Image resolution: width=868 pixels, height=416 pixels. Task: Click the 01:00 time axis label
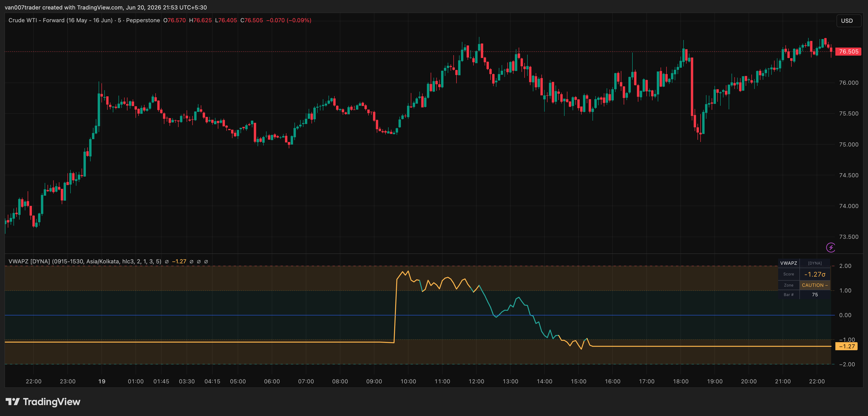[x=136, y=382]
